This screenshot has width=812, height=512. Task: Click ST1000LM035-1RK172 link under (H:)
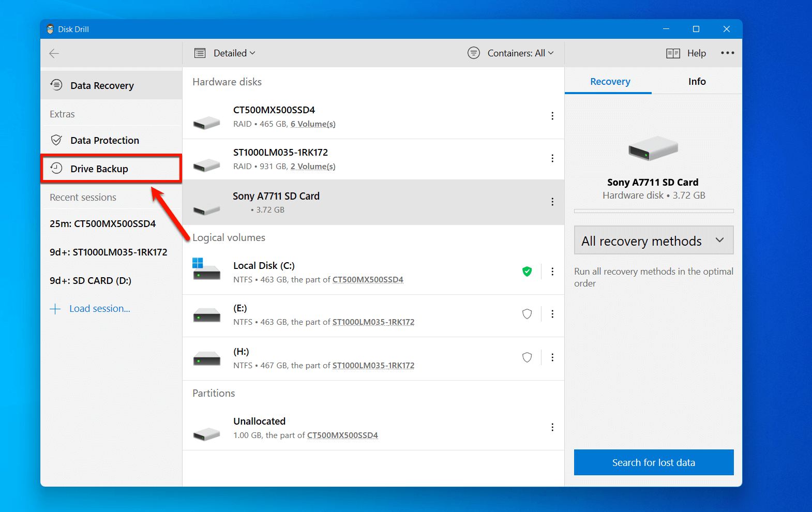pos(373,366)
